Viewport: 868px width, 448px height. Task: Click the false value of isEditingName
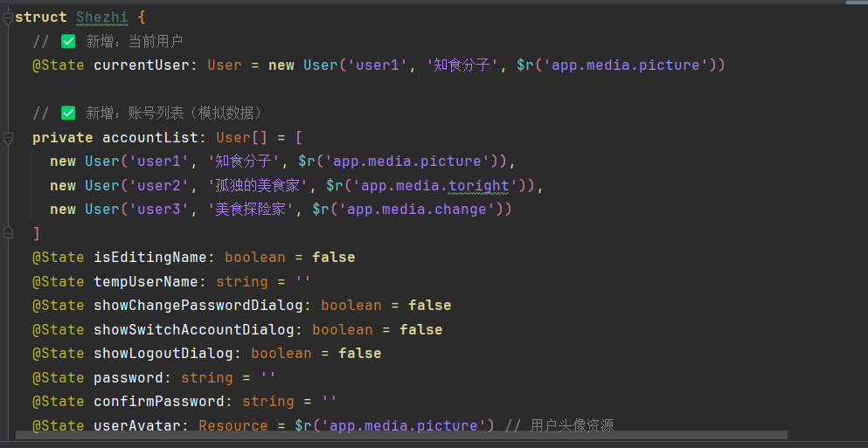[x=334, y=258]
